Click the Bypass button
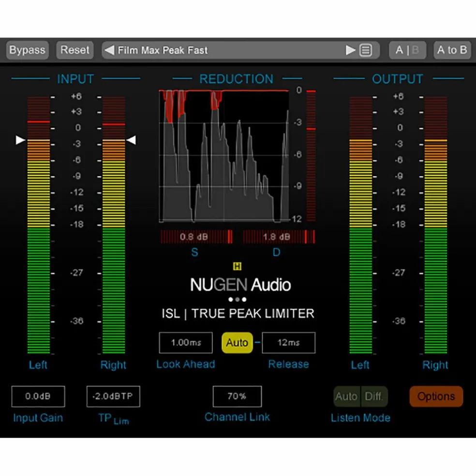 coord(27,50)
